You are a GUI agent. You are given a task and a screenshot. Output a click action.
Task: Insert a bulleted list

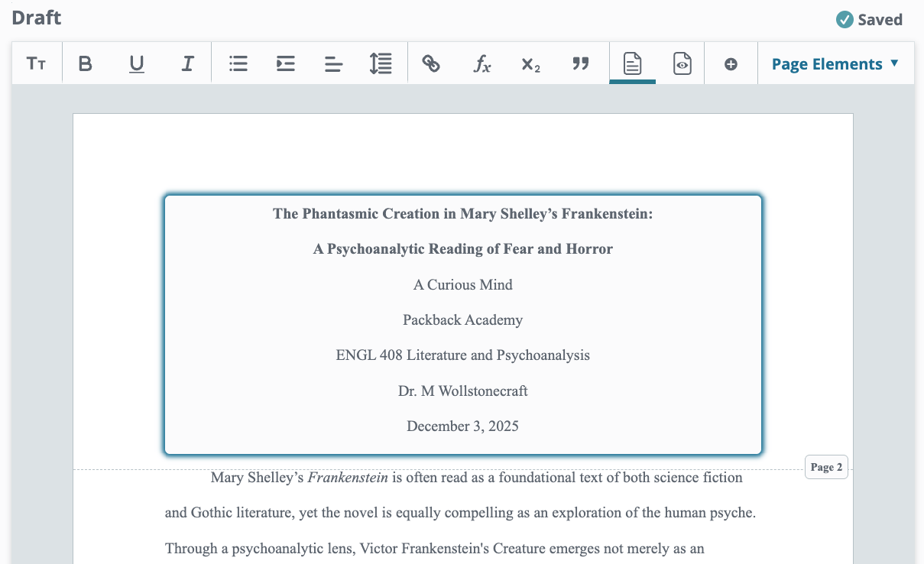(x=238, y=63)
